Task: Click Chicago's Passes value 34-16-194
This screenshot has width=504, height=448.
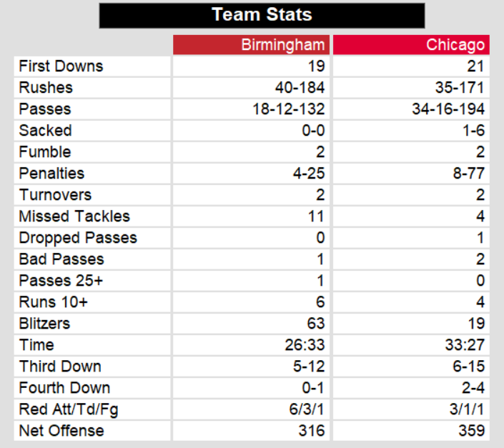Action: (448, 109)
